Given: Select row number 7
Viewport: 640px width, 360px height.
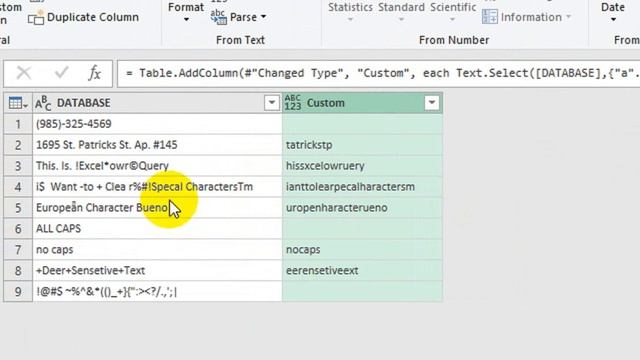Looking at the screenshot, I should [x=18, y=249].
